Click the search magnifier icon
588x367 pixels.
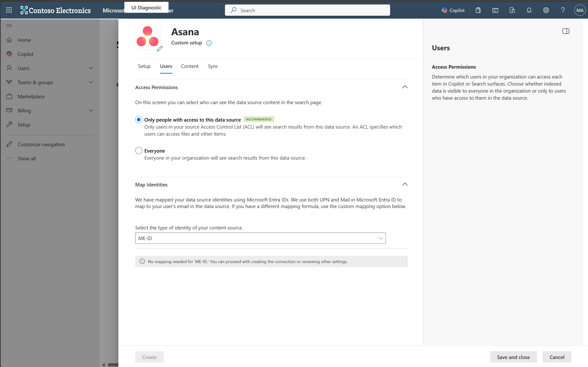(x=233, y=10)
